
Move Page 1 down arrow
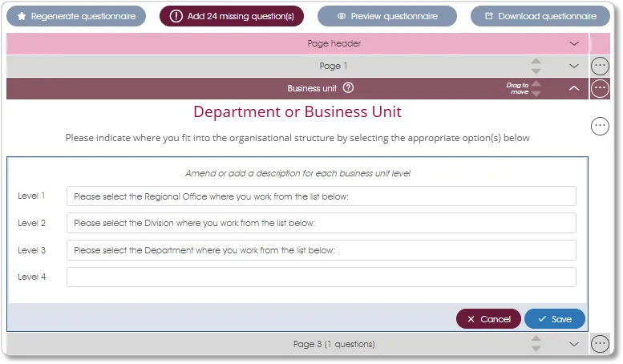(x=536, y=71)
